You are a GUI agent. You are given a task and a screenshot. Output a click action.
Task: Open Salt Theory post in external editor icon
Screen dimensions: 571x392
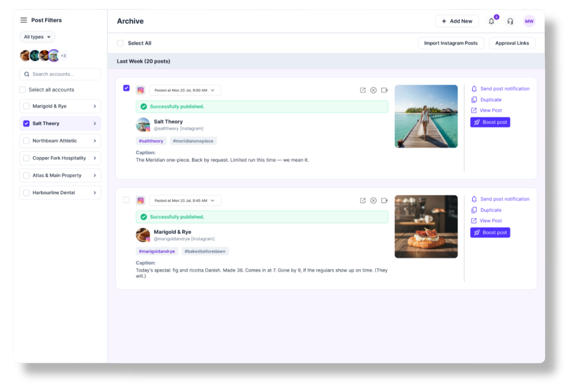pos(363,90)
